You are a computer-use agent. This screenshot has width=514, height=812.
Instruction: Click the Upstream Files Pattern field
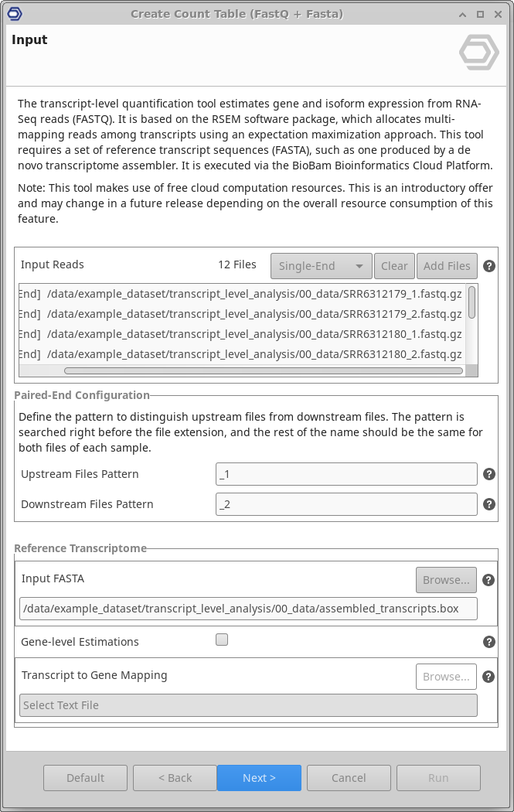[346, 474]
